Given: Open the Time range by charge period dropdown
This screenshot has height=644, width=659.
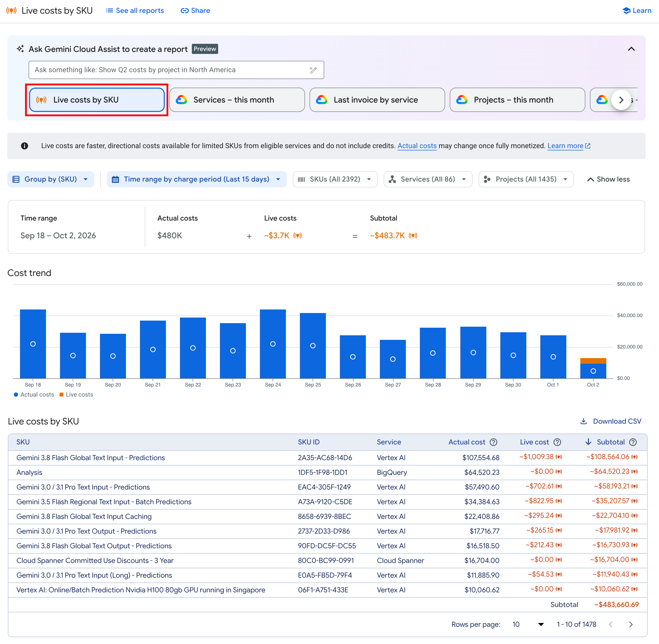Looking at the screenshot, I should [x=197, y=179].
